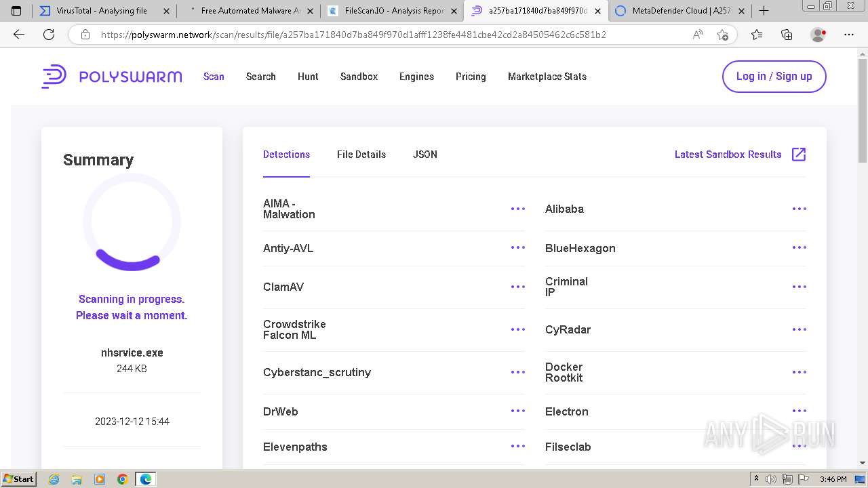
Task: Expand the Elevenpaths result dots
Action: [x=518, y=446]
